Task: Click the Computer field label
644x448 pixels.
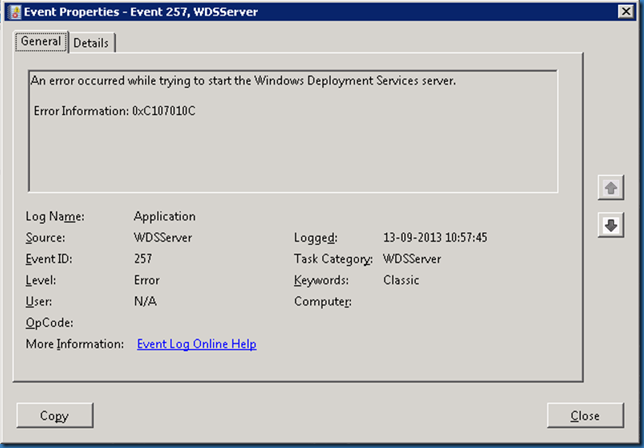Action: pos(322,301)
